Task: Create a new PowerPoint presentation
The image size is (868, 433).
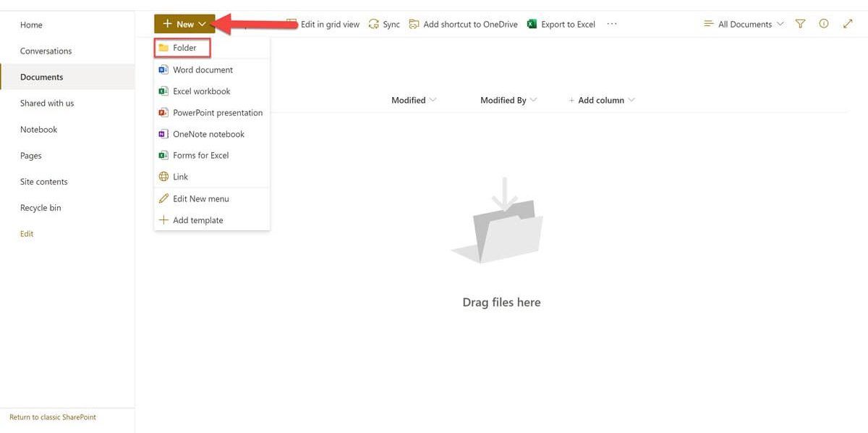Action: [217, 112]
